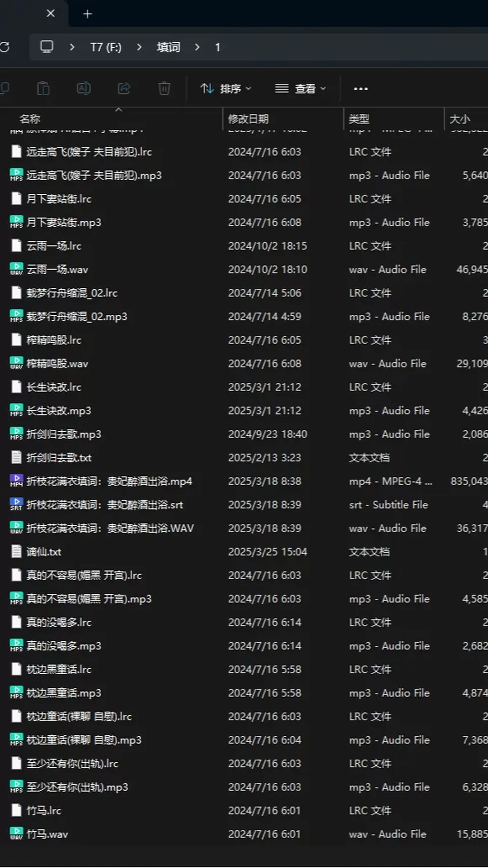
Task: Click the WAV file icon beside 竹马.wav
Action: point(16,834)
